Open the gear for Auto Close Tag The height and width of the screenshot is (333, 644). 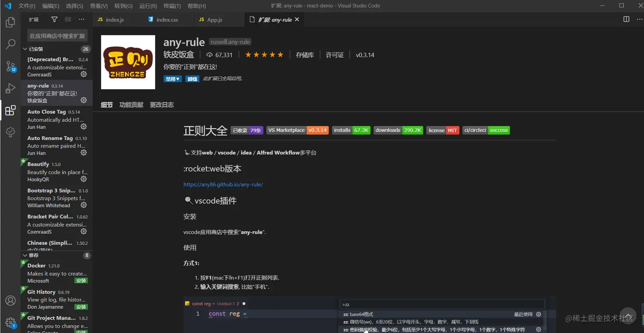coord(84,126)
